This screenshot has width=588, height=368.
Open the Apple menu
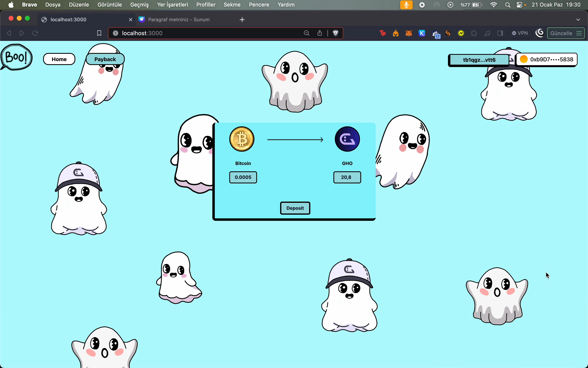click(11, 5)
